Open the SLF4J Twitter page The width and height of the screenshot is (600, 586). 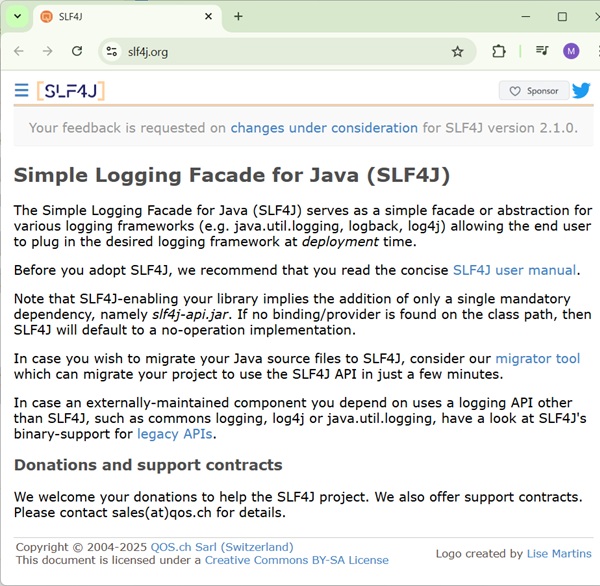(x=580, y=91)
